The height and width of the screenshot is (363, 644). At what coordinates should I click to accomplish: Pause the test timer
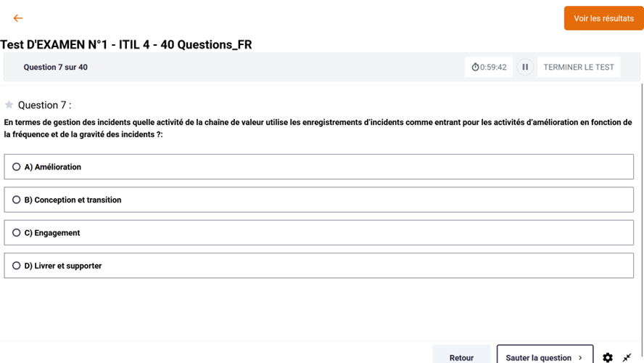[525, 67]
